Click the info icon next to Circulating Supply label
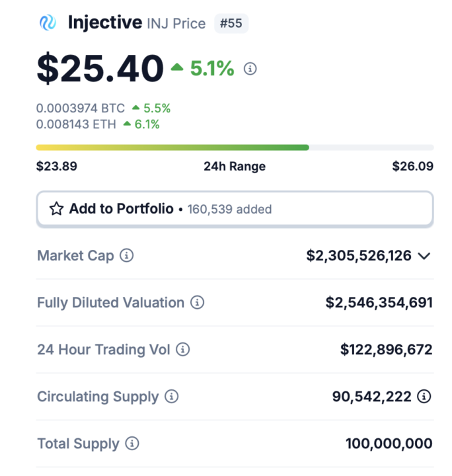The width and height of the screenshot is (452, 476). point(172,397)
